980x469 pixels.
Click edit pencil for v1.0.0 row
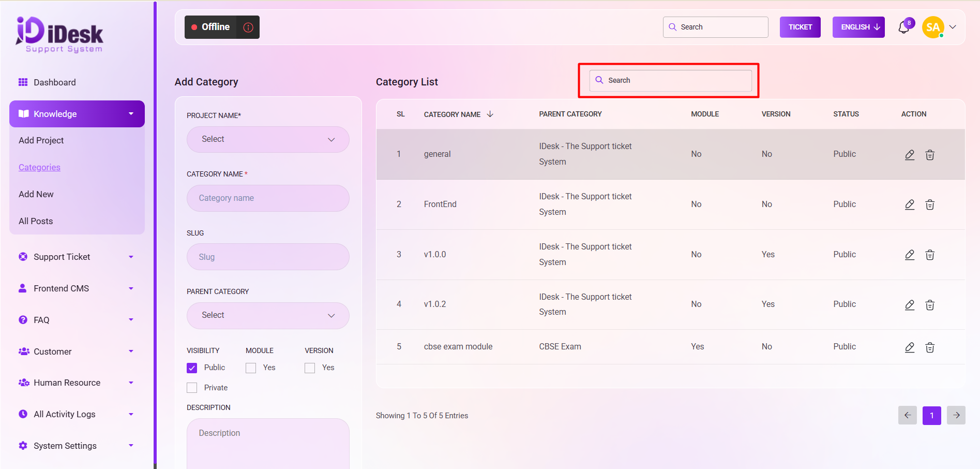click(910, 255)
